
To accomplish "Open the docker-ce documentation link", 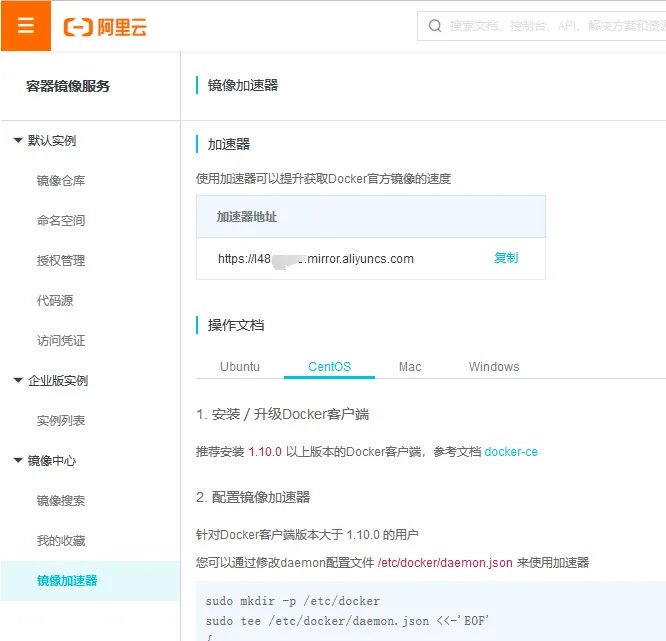I will coord(511,452).
